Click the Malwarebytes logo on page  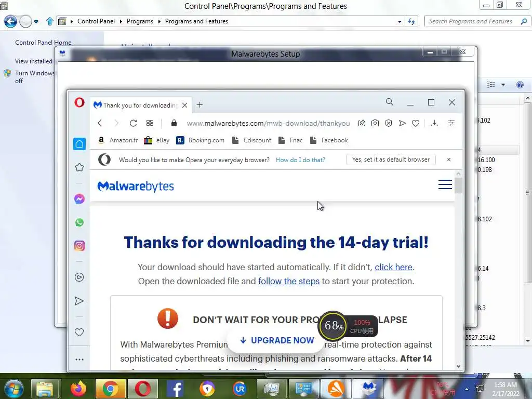pyautogui.click(x=136, y=187)
